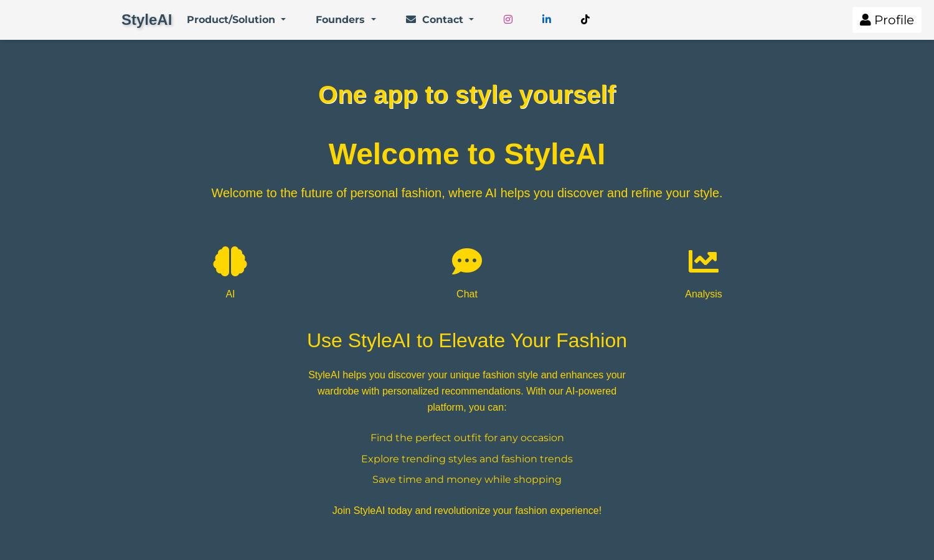
Task: Expand the Contact dropdown menu
Action: [x=440, y=20]
